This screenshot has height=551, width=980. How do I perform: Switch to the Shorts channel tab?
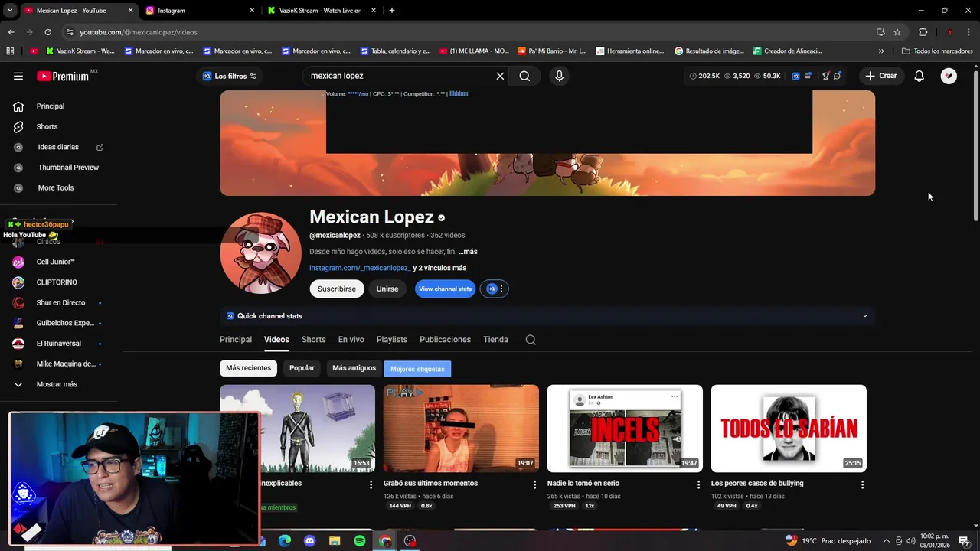click(313, 340)
